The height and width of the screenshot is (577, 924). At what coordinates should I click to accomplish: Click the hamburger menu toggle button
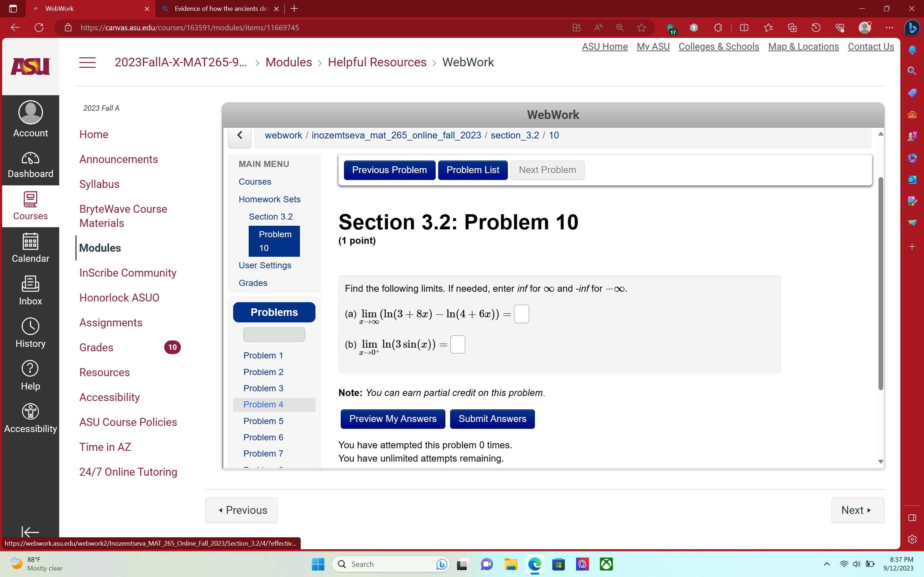pyautogui.click(x=87, y=62)
